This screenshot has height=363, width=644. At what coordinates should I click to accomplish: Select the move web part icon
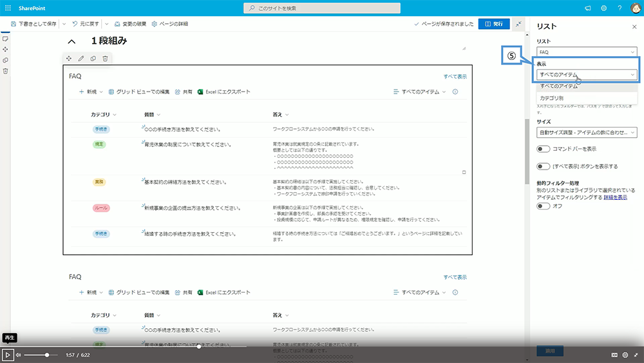click(69, 59)
